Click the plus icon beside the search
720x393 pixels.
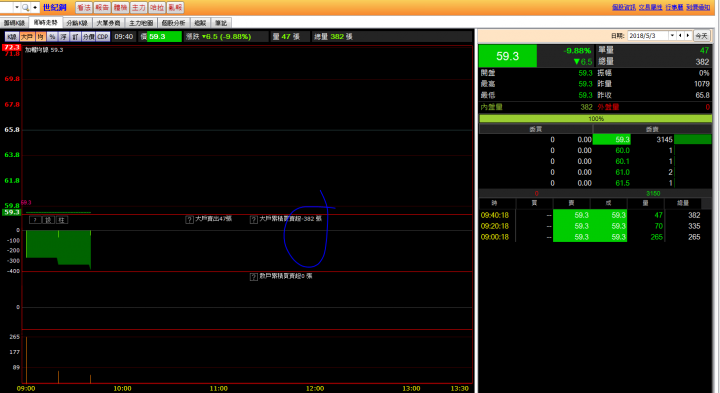tap(35, 7)
